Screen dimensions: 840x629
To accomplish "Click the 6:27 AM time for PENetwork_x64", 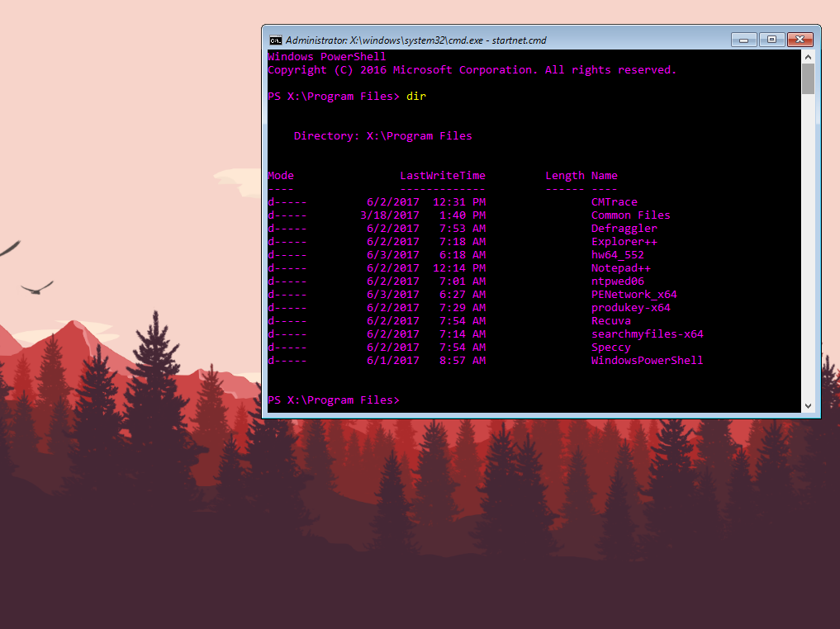I will click(x=463, y=295).
